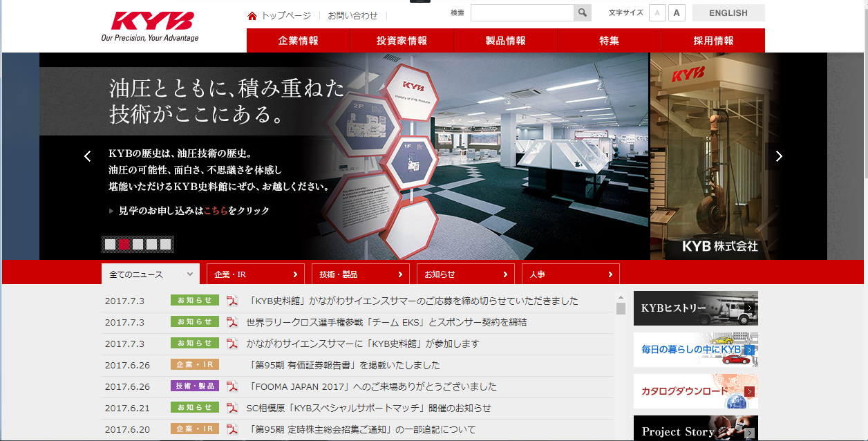Image resolution: width=868 pixels, height=441 pixels.
Task: Open the 製品情報 navigation menu
Action: click(506, 41)
